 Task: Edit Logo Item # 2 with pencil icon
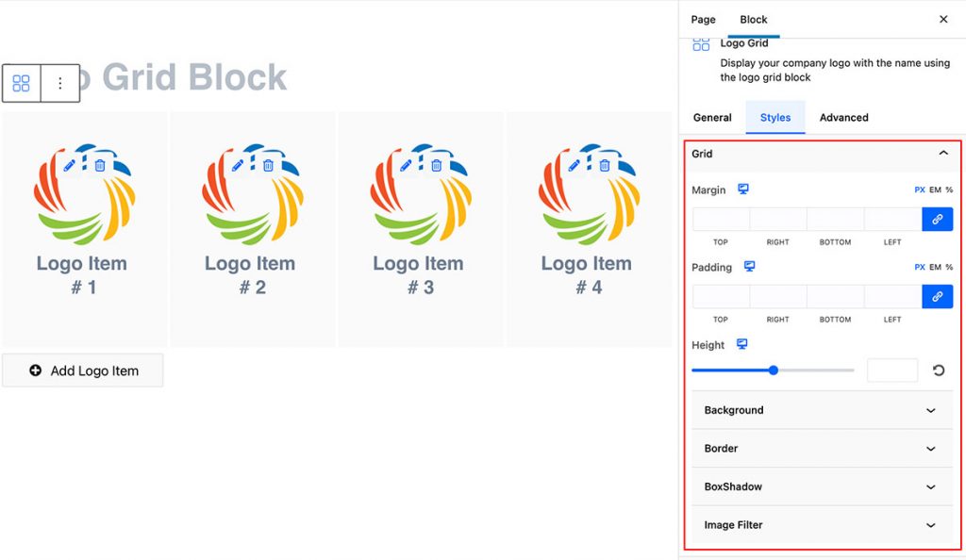237,165
